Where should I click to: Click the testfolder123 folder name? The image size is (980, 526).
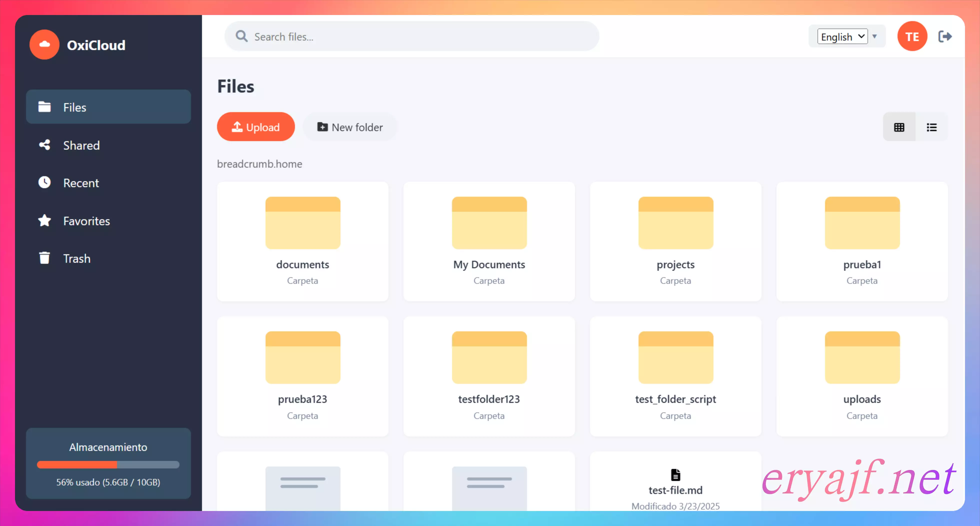pyautogui.click(x=489, y=399)
